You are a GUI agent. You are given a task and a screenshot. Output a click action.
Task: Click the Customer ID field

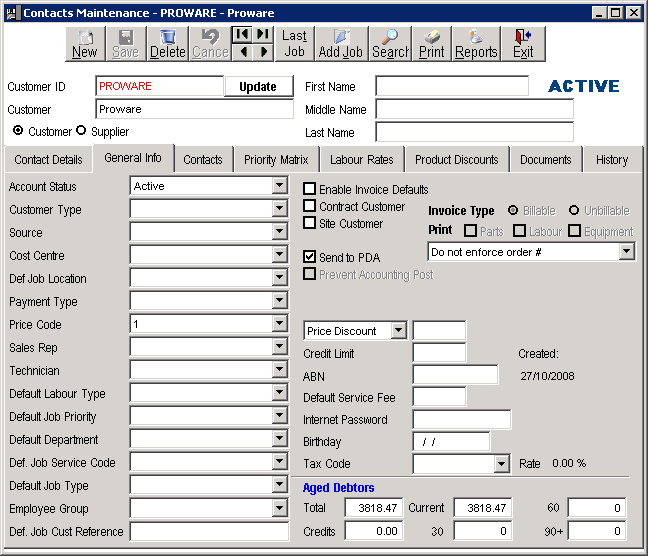(x=160, y=86)
